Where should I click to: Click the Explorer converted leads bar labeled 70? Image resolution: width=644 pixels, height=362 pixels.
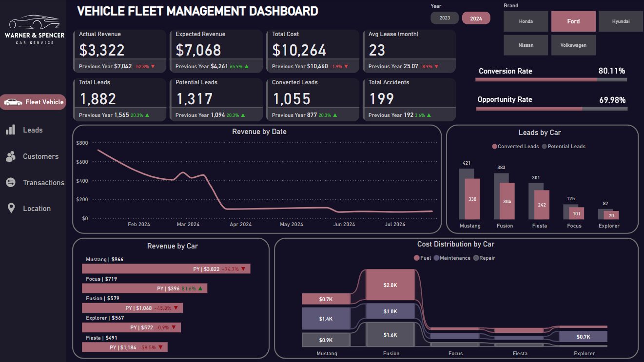611,215
